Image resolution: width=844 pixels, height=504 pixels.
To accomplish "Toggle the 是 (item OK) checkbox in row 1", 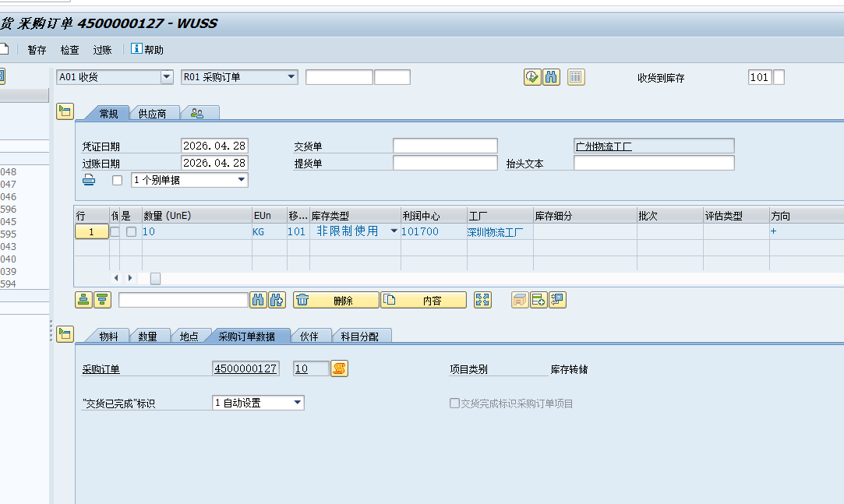I will click(x=131, y=231).
